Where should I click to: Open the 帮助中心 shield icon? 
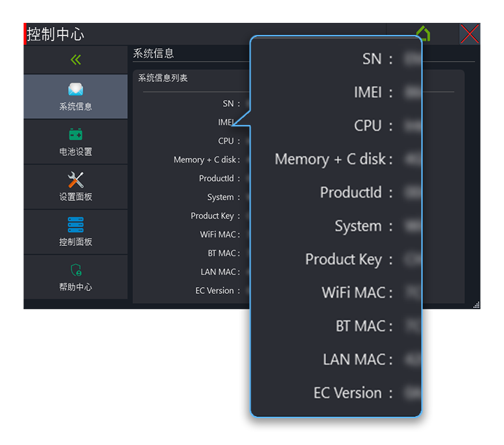pyautogui.click(x=76, y=270)
